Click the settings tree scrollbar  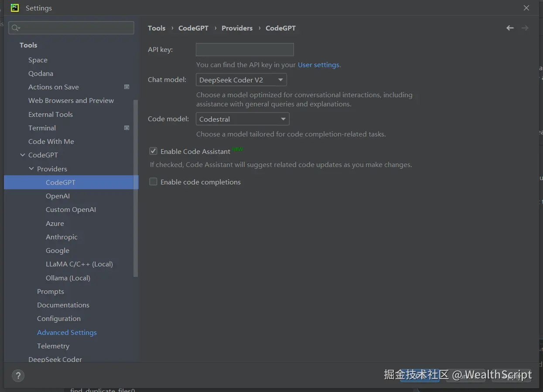136,187
